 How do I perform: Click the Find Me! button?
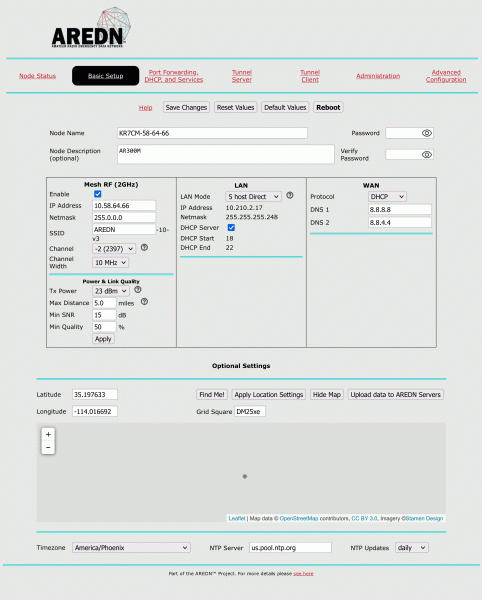(x=212, y=395)
